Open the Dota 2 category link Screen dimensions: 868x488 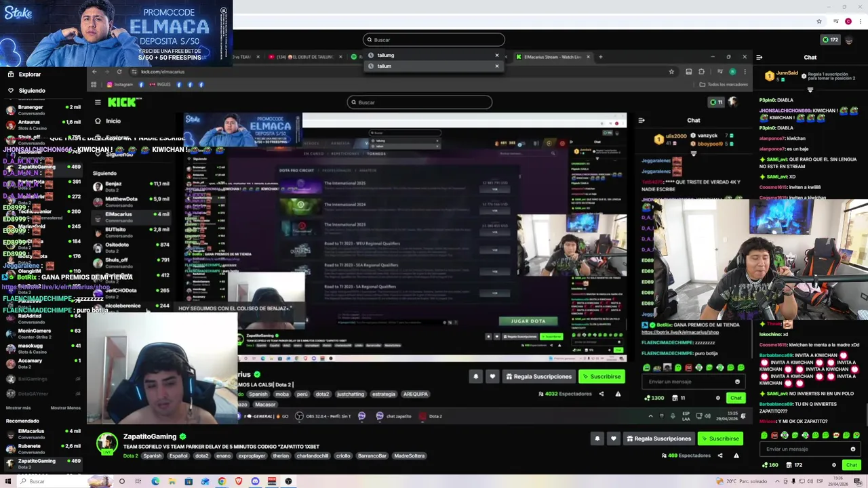[130, 456]
